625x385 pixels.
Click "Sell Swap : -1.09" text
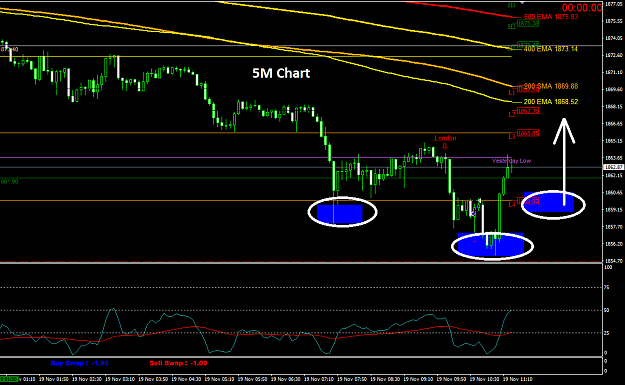[x=178, y=363]
